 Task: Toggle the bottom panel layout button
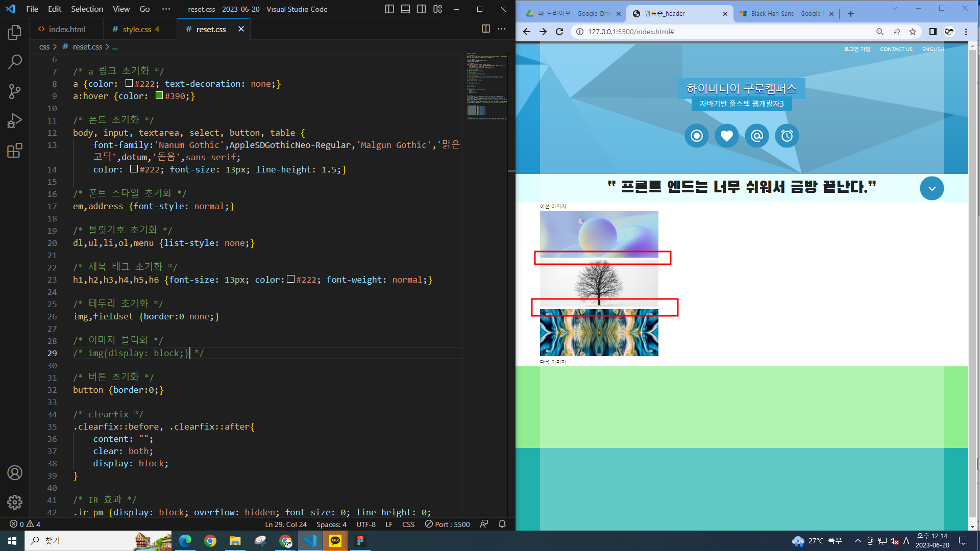click(405, 9)
